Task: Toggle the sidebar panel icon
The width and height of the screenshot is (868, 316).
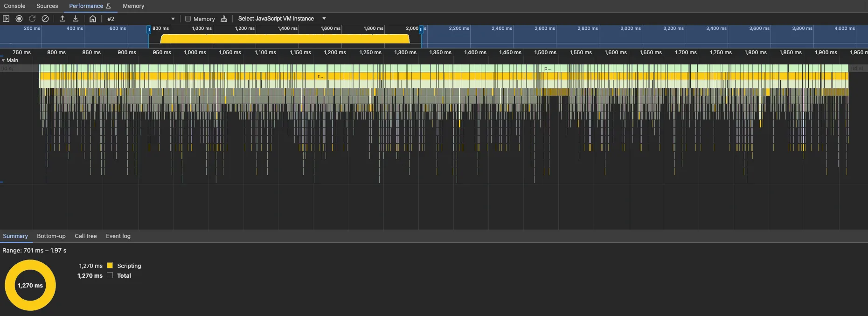Action: (6, 19)
